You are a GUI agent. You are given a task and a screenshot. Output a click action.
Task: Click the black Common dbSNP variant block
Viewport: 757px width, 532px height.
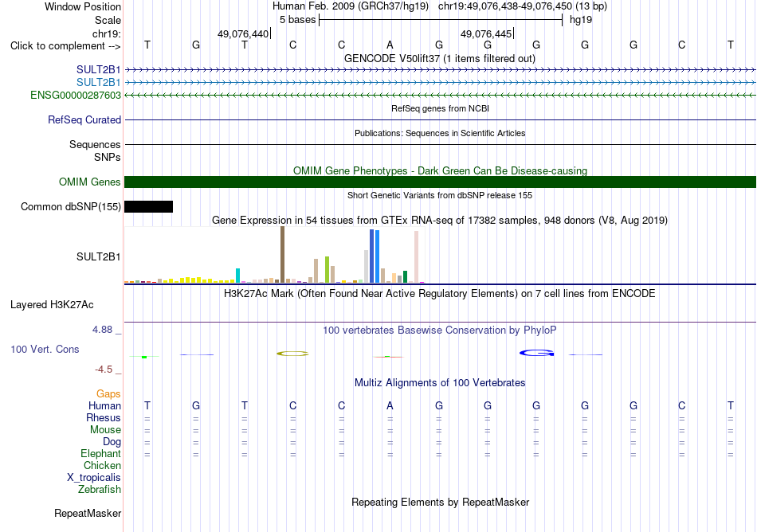click(149, 206)
